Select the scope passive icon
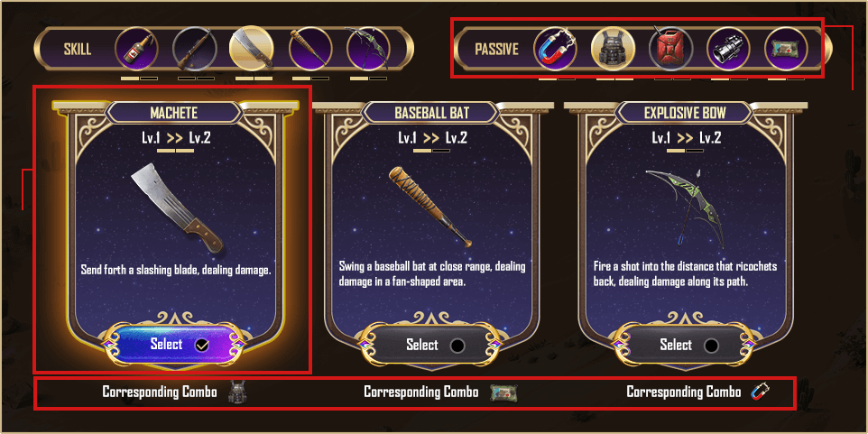 [728, 50]
